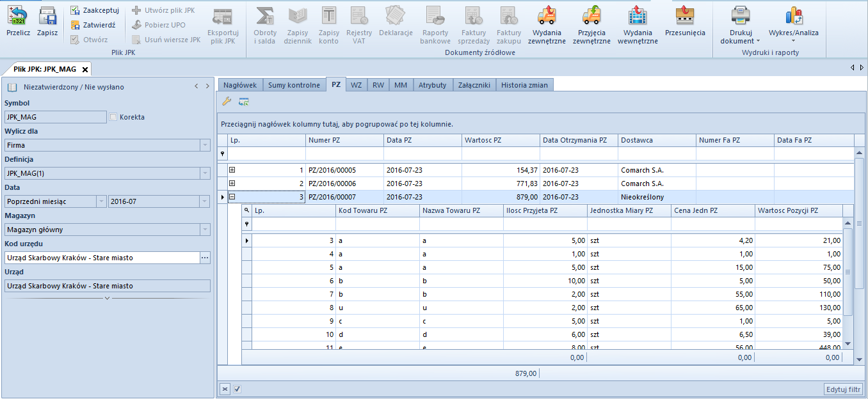The image size is (868, 399).
Task: Toggle the filter enabled checkbox at bottom
Action: click(x=237, y=389)
